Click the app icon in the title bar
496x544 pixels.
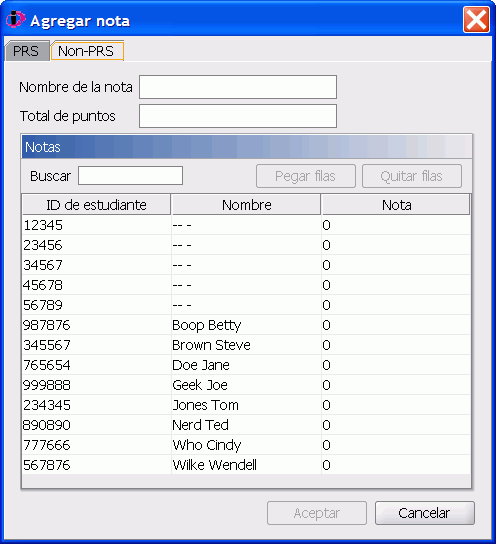pyautogui.click(x=16, y=19)
